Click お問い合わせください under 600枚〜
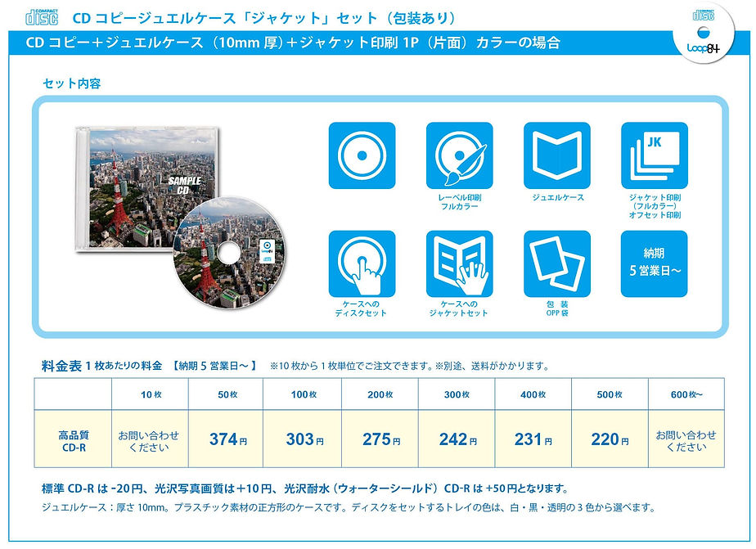This screenshot has width=756, height=549. [x=686, y=441]
